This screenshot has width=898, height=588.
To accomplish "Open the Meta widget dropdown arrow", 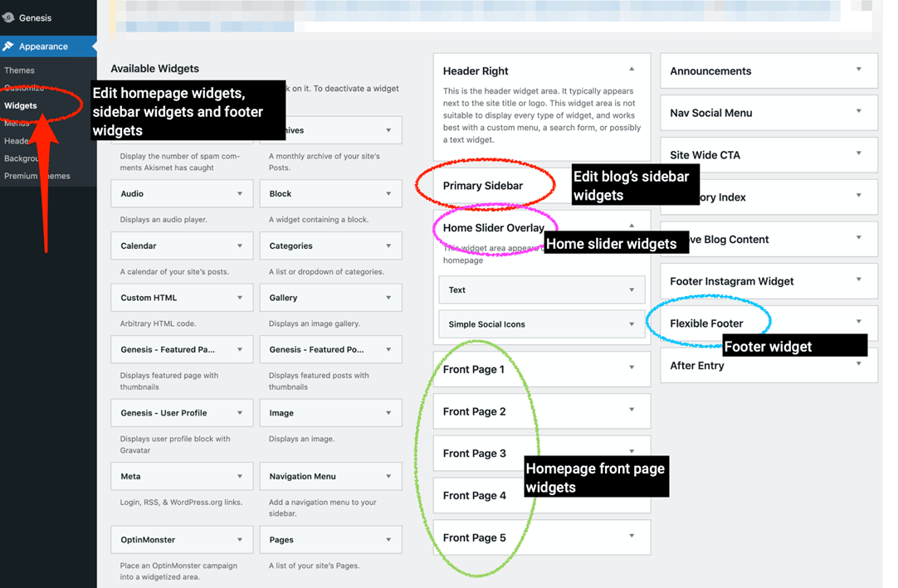I will point(240,476).
